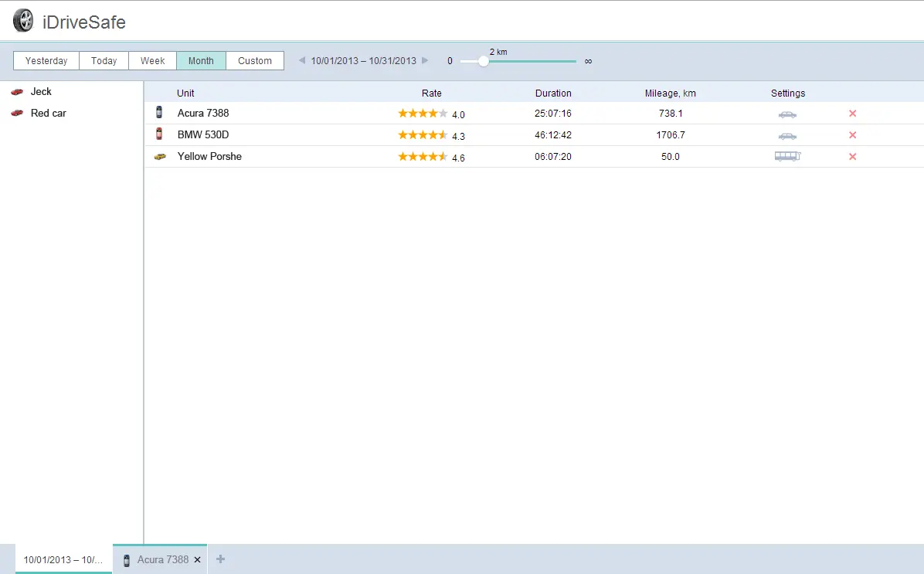924x574 pixels.
Task: Select Jeck in the left list
Action: coord(41,92)
